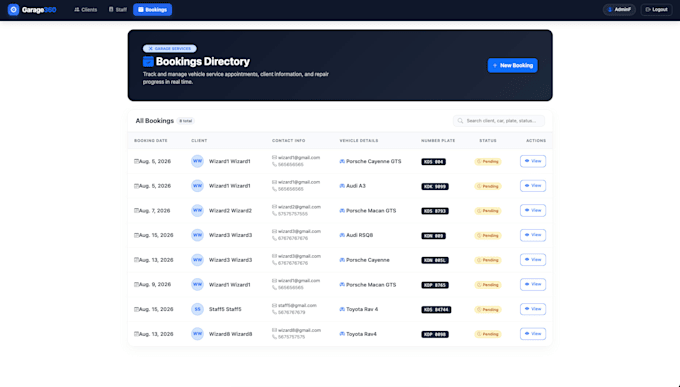View the Toyota Rav 4 booking by Staff5
The height and width of the screenshot is (387, 680).
point(533,309)
